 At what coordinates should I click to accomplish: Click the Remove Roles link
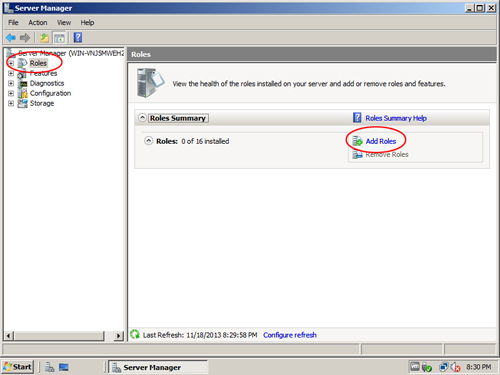pos(387,155)
